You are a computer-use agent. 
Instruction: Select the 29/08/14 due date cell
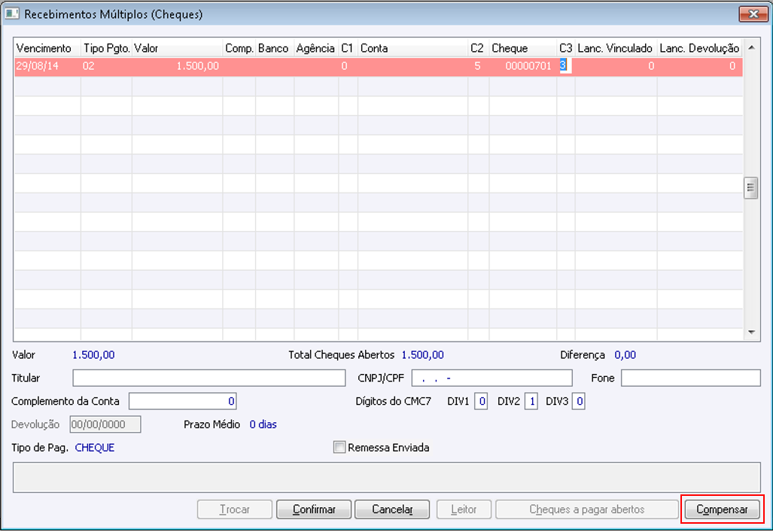[47, 66]
